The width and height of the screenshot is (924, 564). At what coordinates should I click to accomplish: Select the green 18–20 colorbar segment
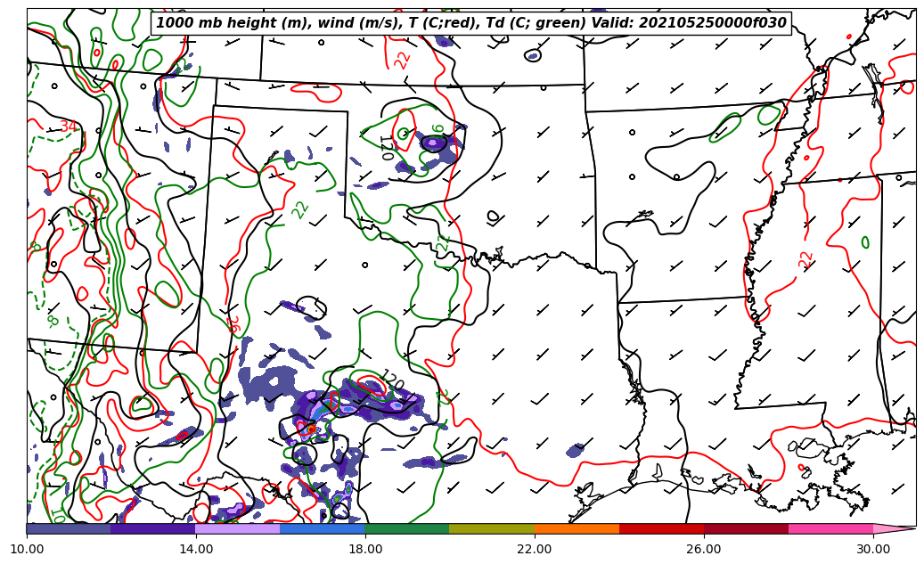(x=407, y=528)
